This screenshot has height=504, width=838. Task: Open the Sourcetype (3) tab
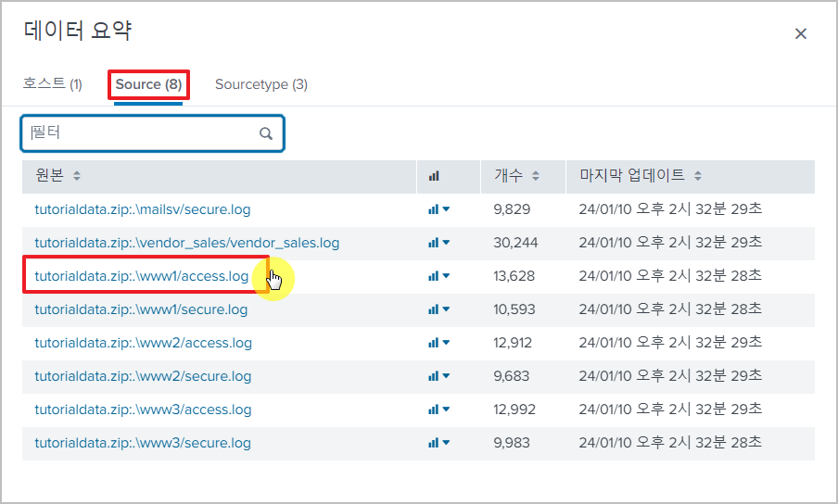[260, 84]
